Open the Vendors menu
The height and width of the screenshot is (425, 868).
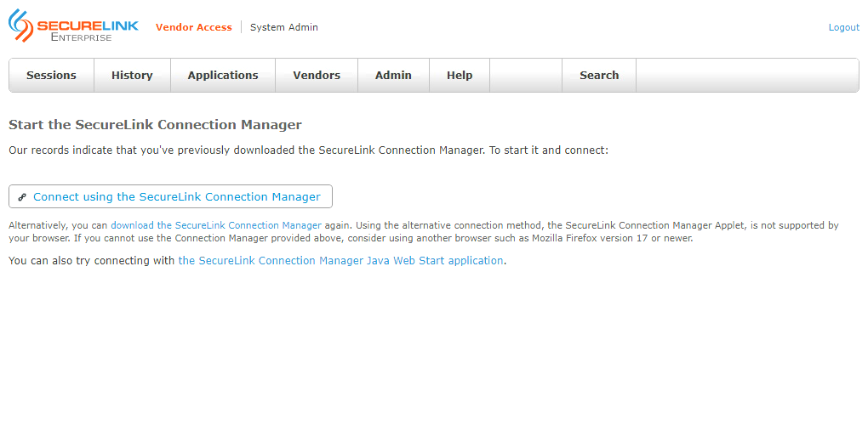[x=317, y=76]
